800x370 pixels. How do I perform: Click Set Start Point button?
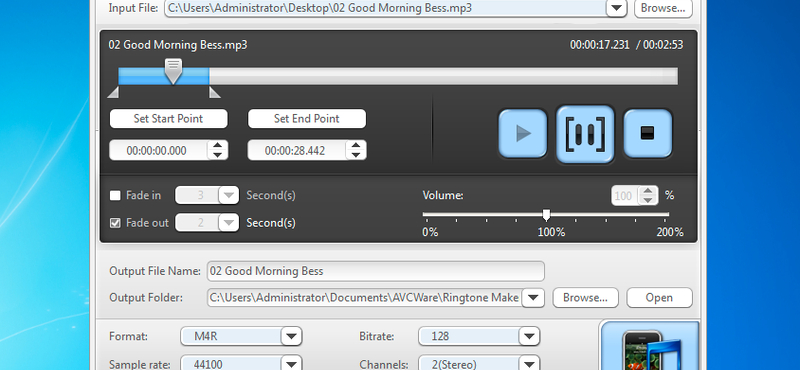point(168,118)
